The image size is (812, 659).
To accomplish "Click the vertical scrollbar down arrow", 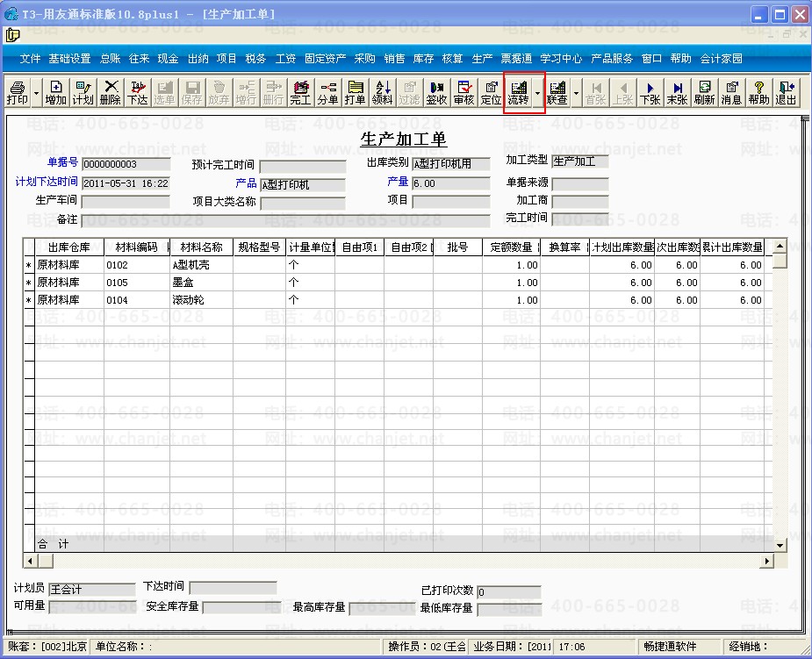I will (x=780, y=546).
